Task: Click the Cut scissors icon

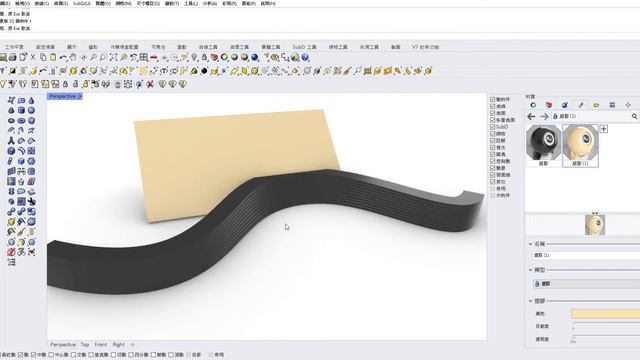Action: 33,58
